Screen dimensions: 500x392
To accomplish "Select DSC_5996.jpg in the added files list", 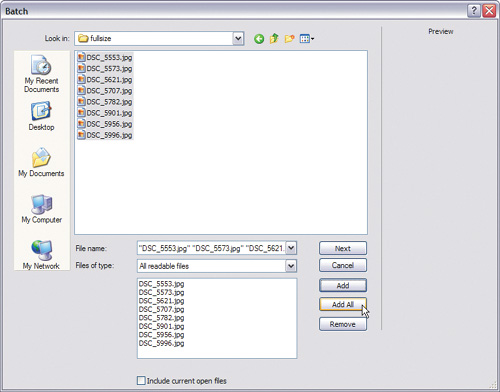I will [x=161, y=343].
